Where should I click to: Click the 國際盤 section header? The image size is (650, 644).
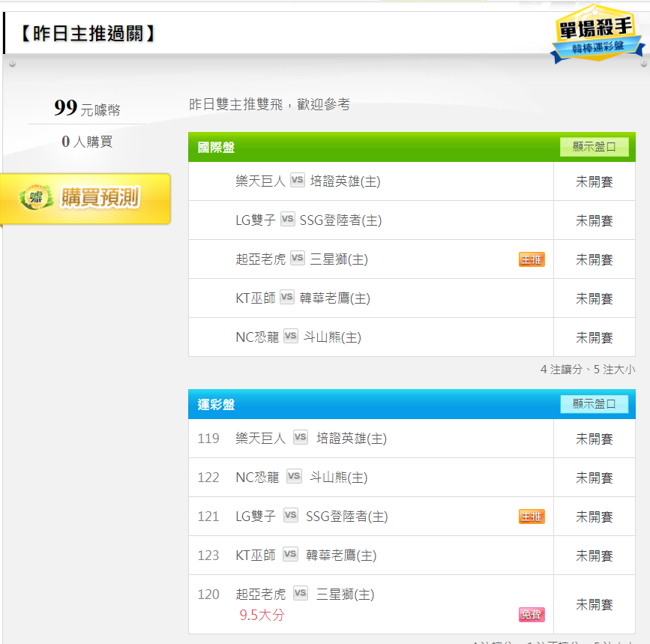click(x=412, y=147)
